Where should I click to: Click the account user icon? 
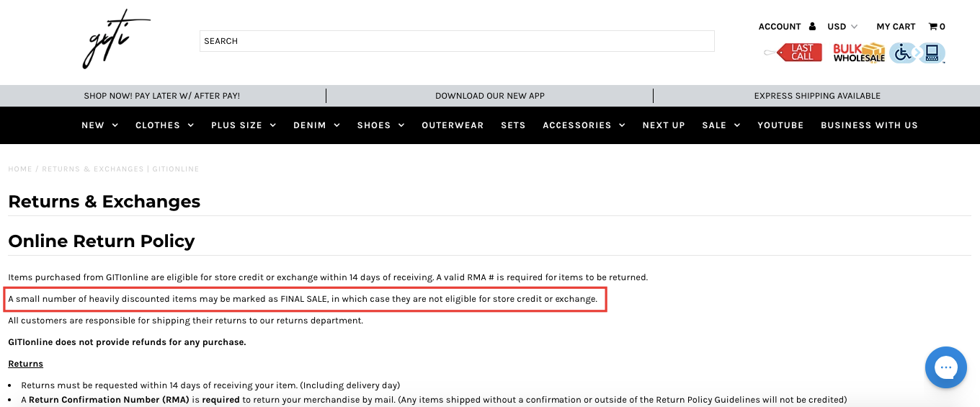[812, 27]
